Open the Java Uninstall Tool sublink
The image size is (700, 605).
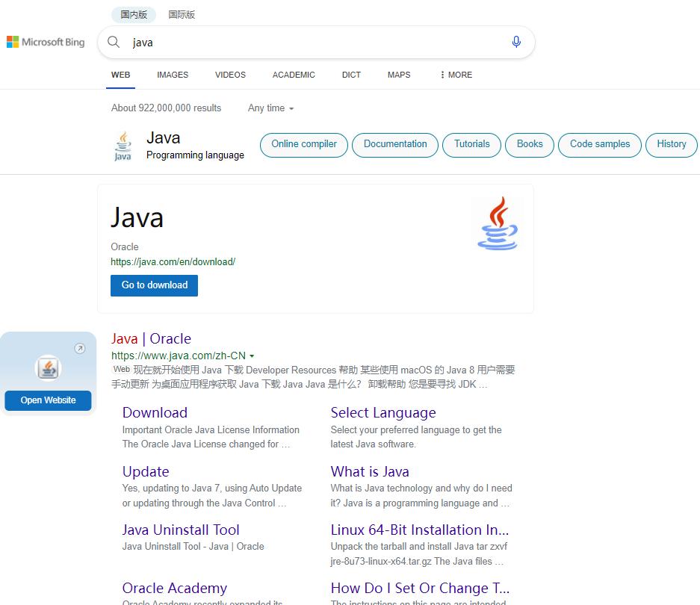click(x=181, y=530)
